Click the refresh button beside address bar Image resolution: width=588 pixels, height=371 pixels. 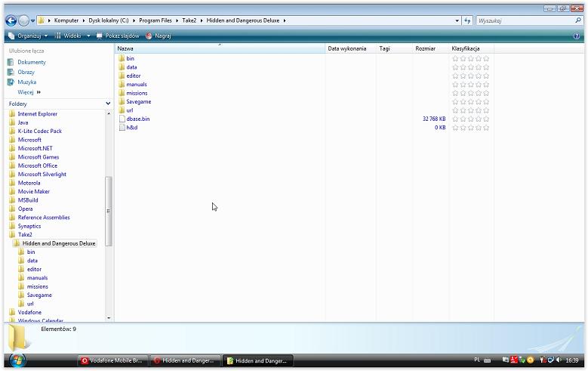(468, 20)
